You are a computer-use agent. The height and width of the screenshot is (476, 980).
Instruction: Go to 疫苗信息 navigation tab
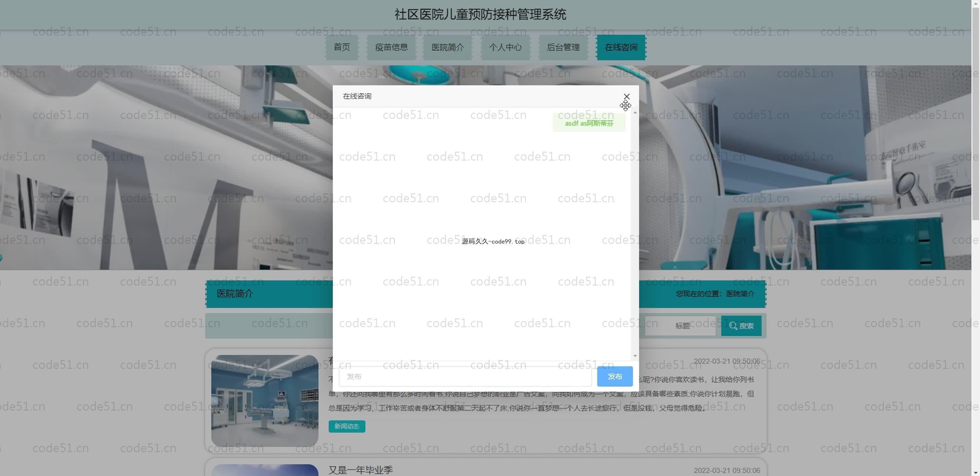tap(391, 47)
